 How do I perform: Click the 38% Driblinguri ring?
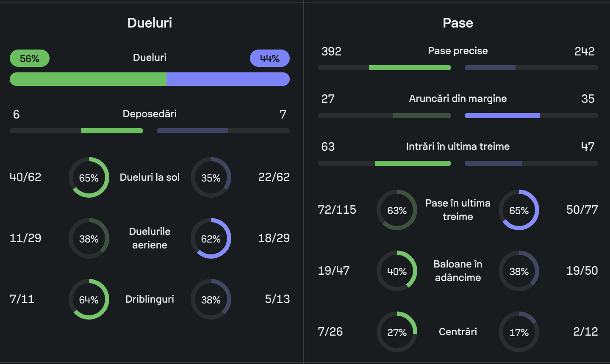211,299
